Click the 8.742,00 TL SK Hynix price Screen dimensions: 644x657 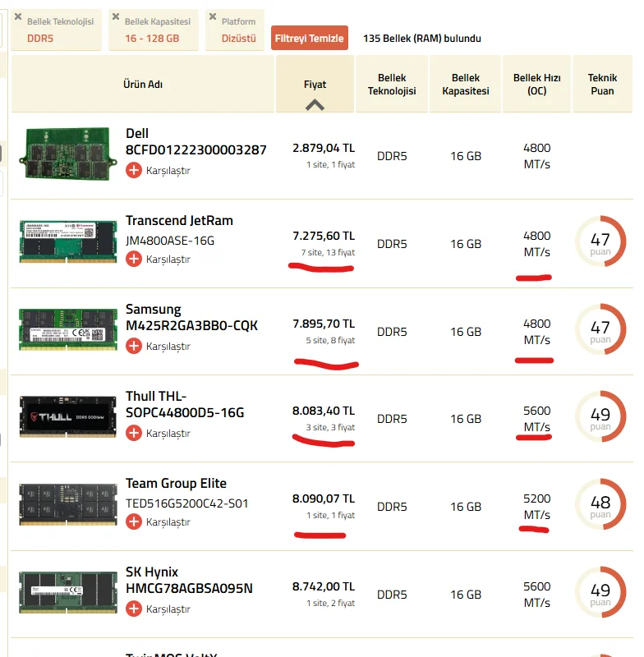click(x=324, y=586)
